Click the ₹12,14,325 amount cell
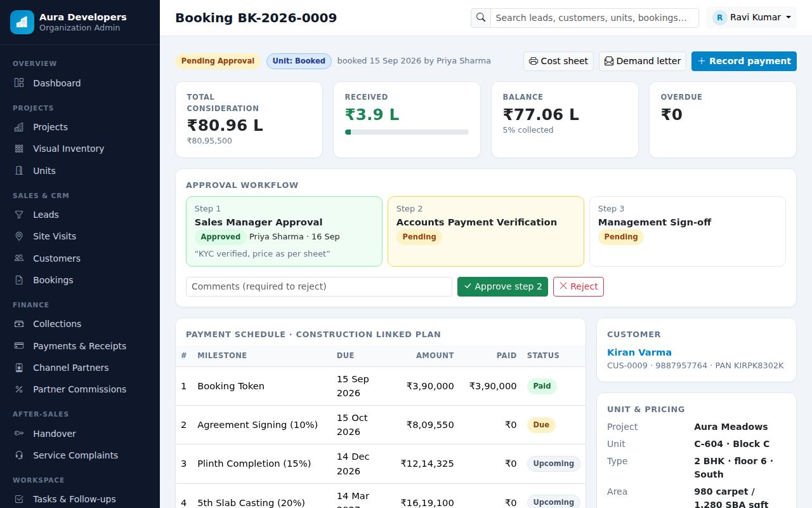 (427, 464)
